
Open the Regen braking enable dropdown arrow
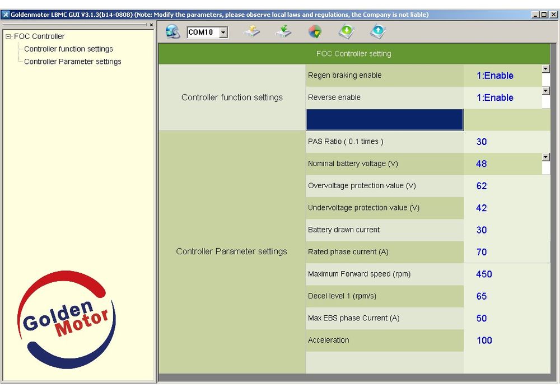[546, 69]
